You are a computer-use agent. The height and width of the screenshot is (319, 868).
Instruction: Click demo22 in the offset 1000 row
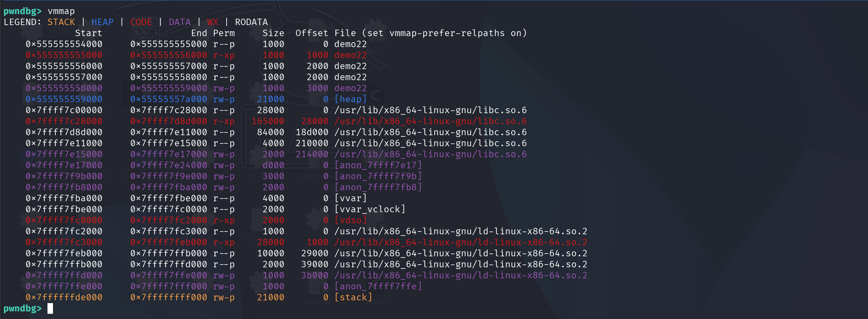pos(350,55)
